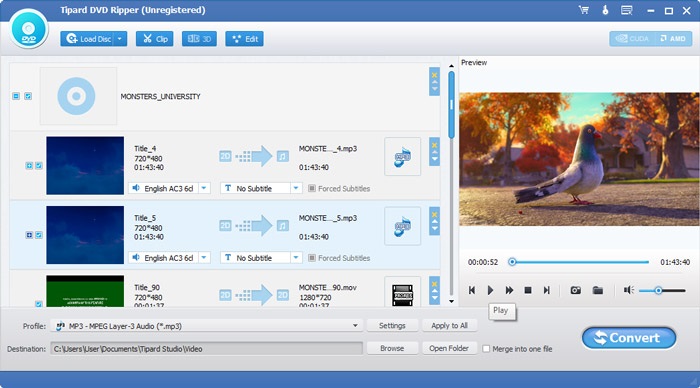The width and height of the screenshot is (700, 388).
Task: Select the Title_5 video thumbnail
Action: [85, 235]
